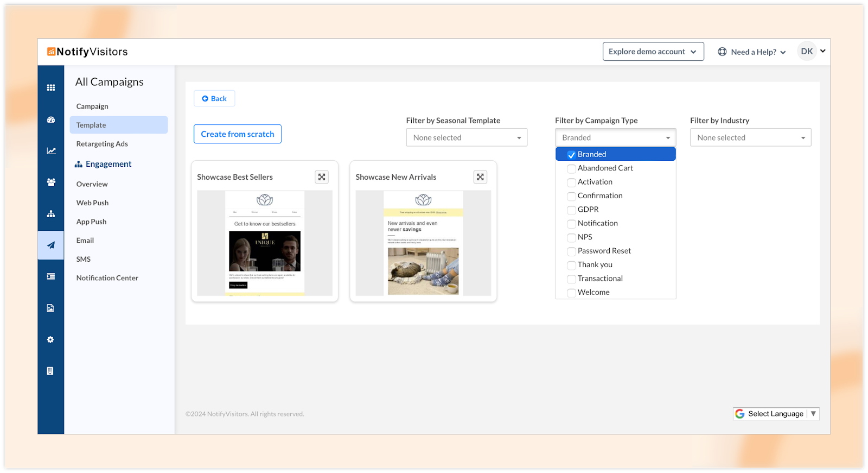Check the Notification option
Screen dimensions: 868x473
click(x=571, y=224)
